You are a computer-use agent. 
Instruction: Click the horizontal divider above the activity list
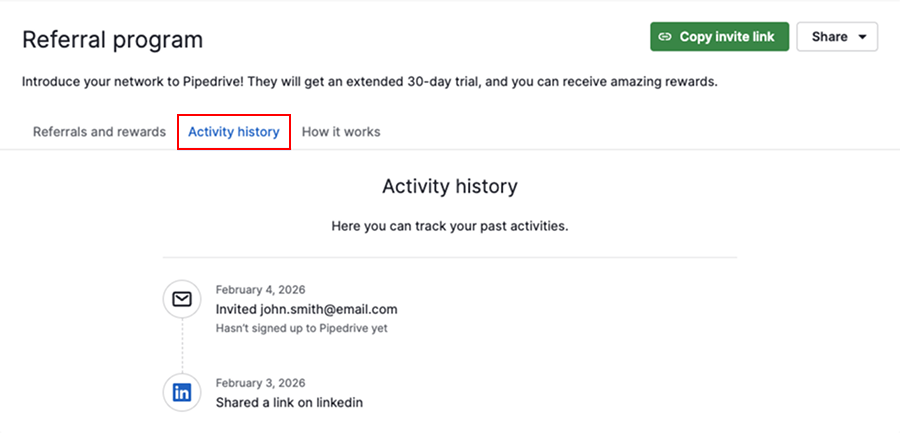[x=449, y=258]
